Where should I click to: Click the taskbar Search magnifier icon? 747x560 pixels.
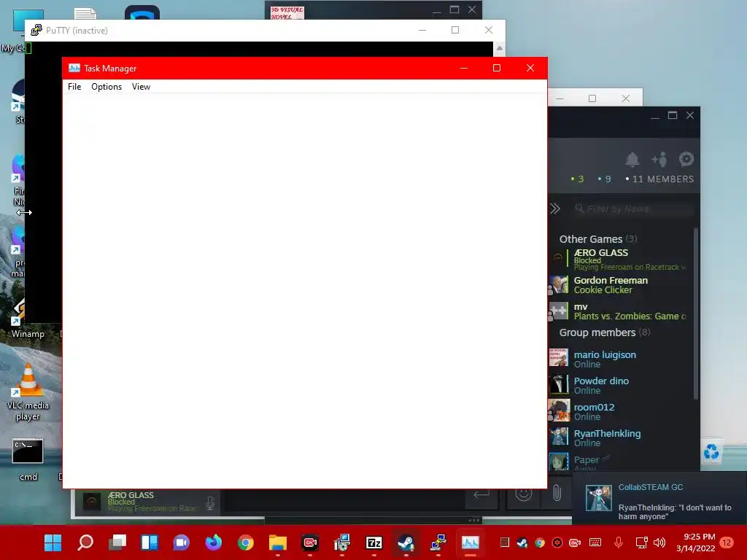pyautogui.click(x=85, y=542)
